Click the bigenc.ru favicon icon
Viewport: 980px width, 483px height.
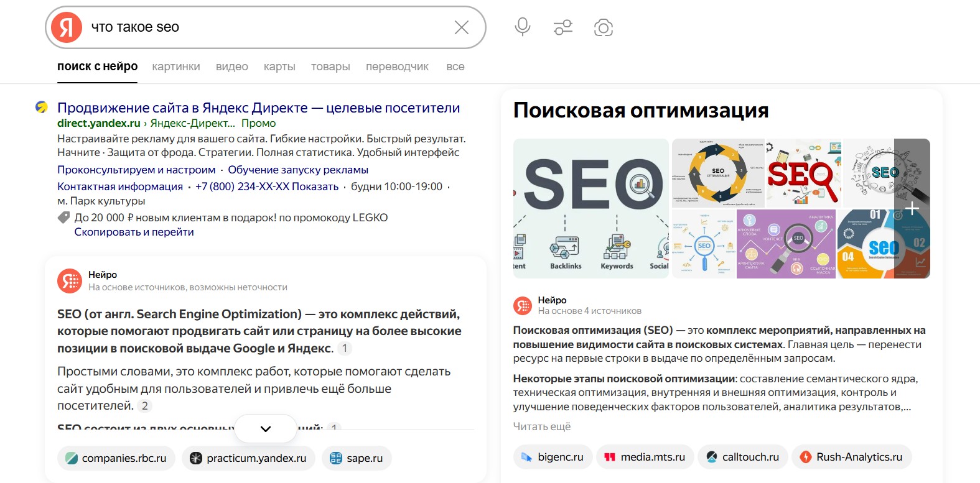tap(526, 457)
